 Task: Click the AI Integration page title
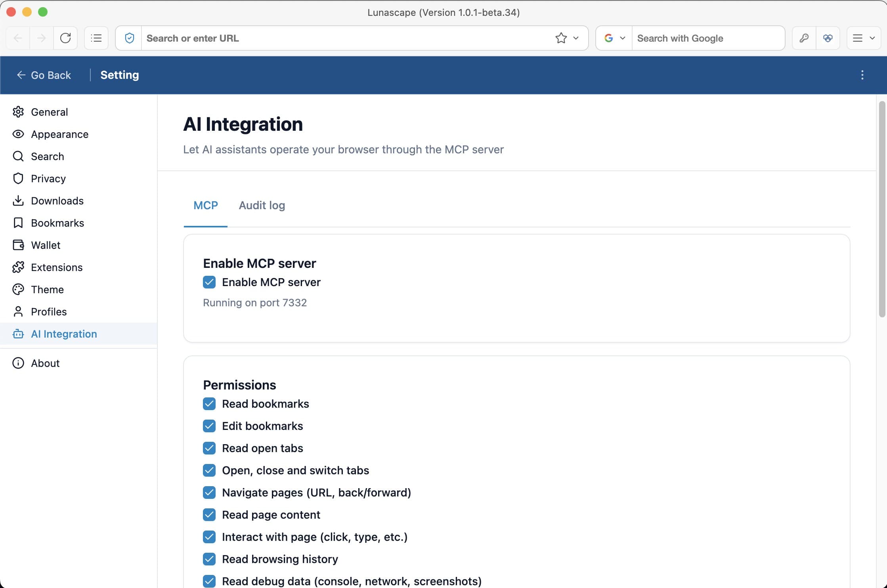click(x=243, y=124)
